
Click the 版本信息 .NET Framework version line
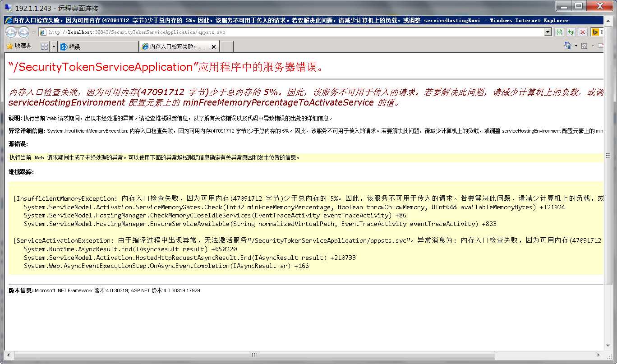coord(104,290)
